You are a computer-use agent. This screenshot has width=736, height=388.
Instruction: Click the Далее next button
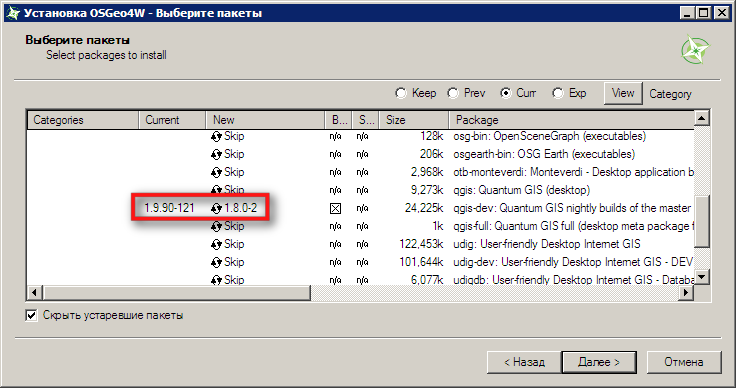(599, 362)
